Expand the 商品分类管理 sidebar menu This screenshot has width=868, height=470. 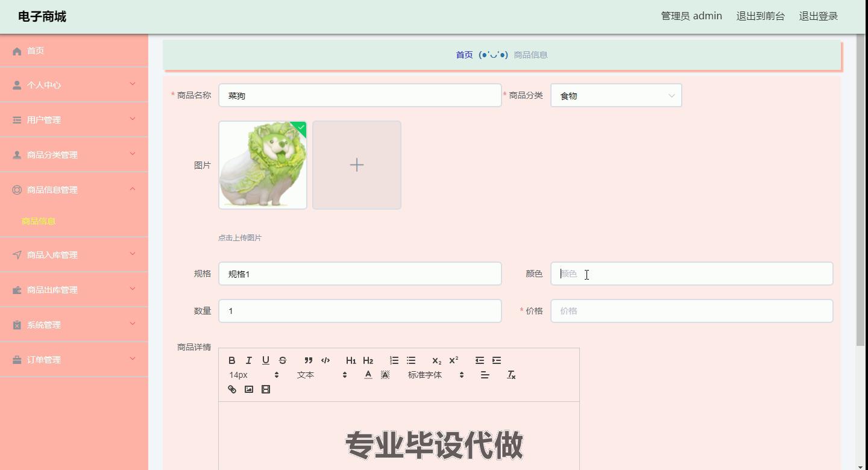point(74,155)
